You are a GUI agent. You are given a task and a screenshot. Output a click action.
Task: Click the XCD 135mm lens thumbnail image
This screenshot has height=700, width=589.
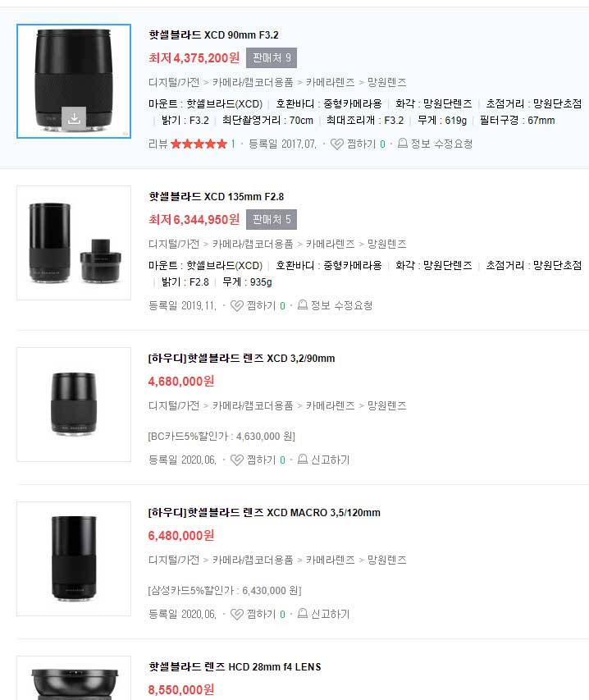pos(74,243)
